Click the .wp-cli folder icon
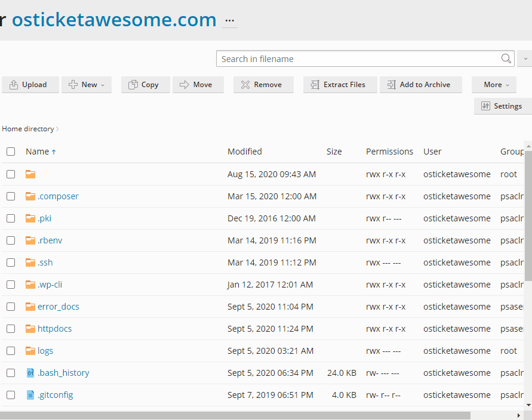The width and height of the screenshot is (532, 420). point(30,285)
